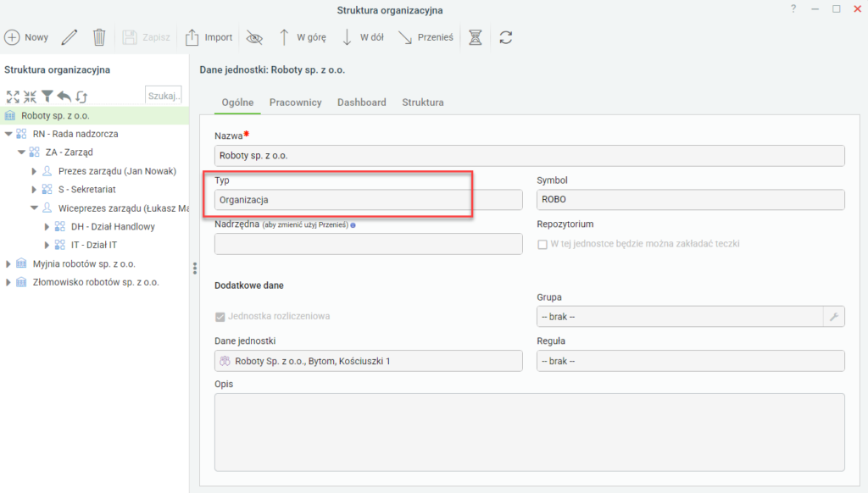Switch to the Pracownicy tab
This screenshot has width=868, height=493.
(x=296, y=102)
